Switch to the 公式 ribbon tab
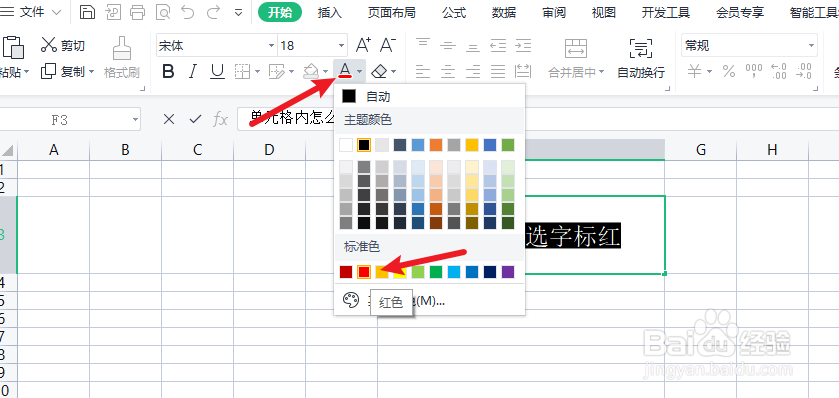 pyautogui.click(x=454, y=12)
